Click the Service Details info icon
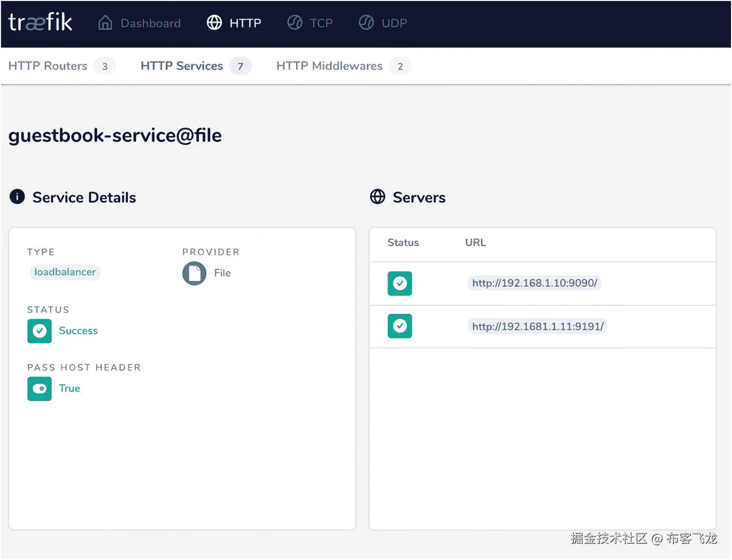The height and width of the screenshot is (560, 732). (17, 197)
